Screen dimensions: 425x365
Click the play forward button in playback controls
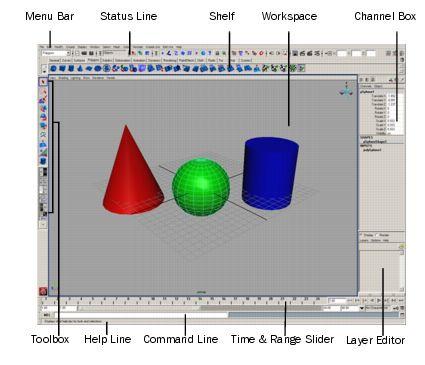coord(379,300)
